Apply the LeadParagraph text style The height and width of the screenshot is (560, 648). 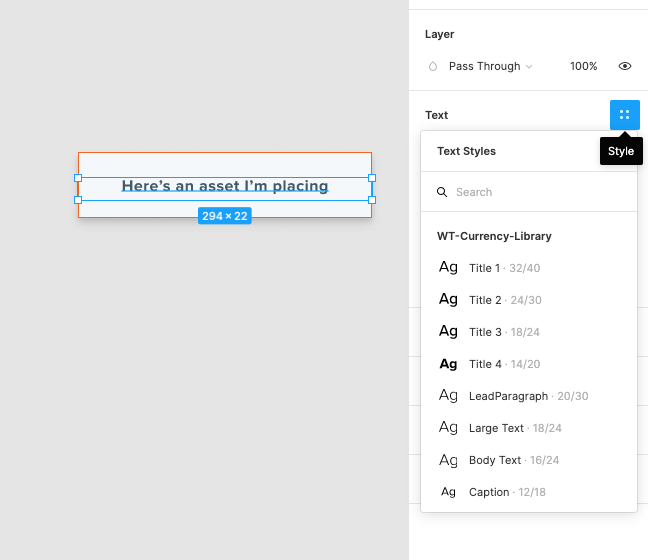pos(529,396)
